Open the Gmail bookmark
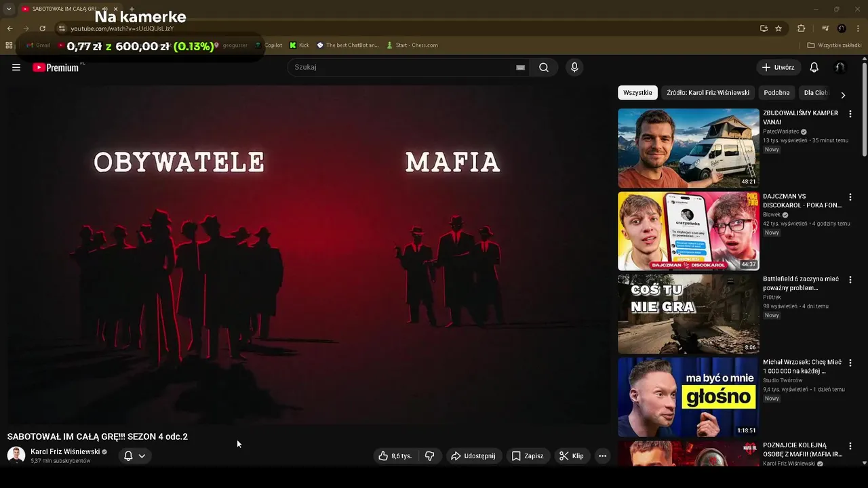The height and width of the screenshot is (488, 868). coord(38,45)
